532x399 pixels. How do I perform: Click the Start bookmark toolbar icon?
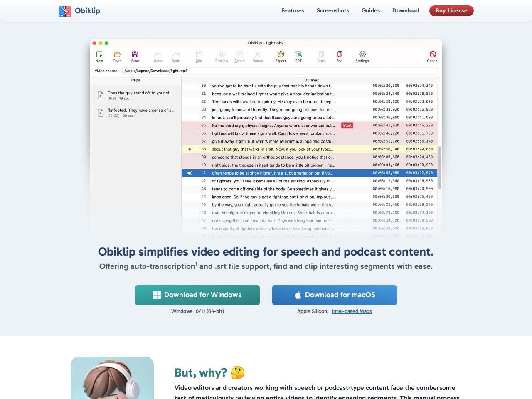[321, 54]
